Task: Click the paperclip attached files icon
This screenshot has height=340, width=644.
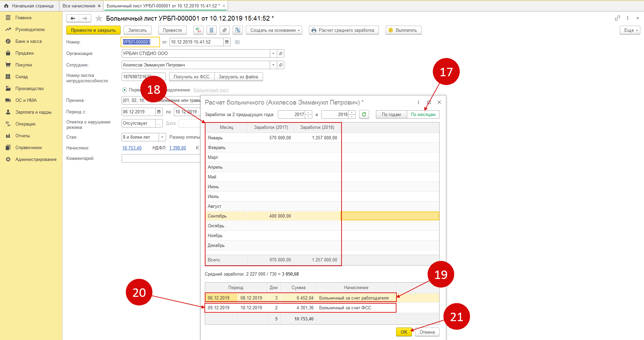Action: point(225,30)
